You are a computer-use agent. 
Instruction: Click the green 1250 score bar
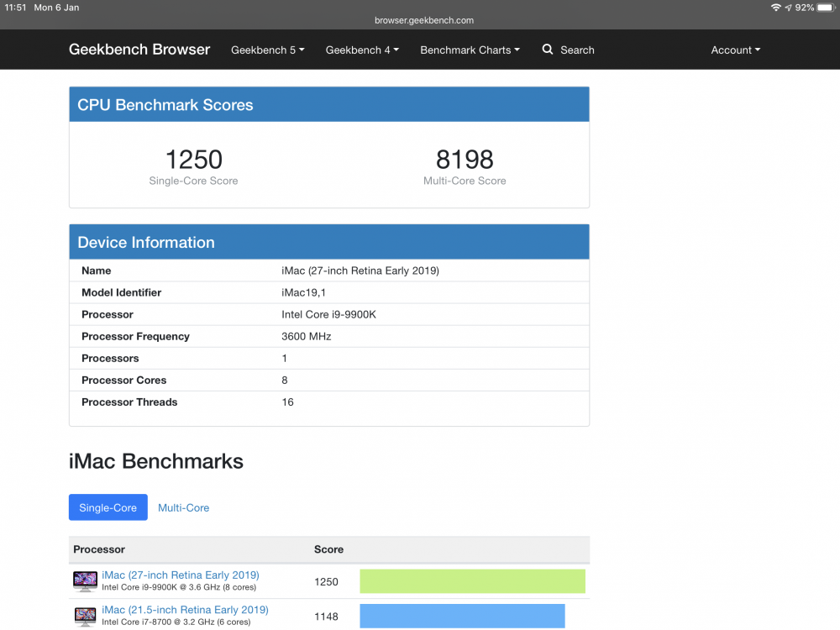pos(472,581)
